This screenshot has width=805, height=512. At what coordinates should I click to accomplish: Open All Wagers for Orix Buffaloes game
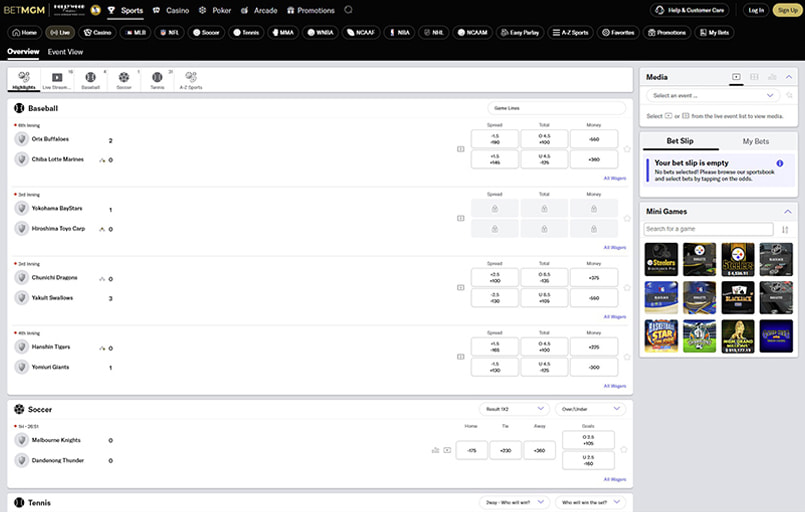click(x=615, y=178)
